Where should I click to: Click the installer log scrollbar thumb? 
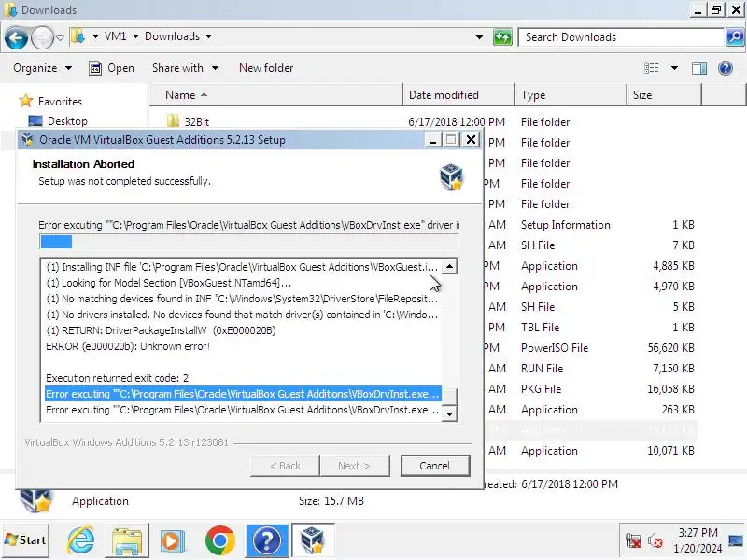[450, 395]
